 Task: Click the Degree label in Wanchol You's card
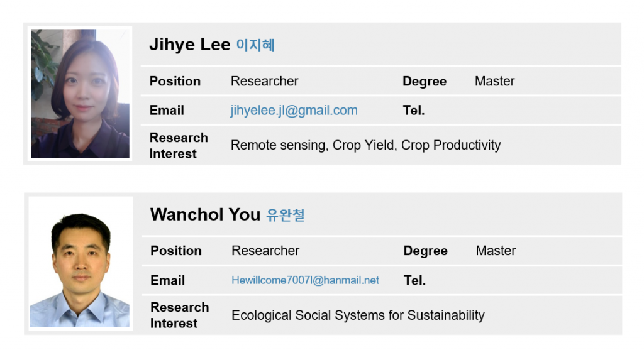click(425, 251)
